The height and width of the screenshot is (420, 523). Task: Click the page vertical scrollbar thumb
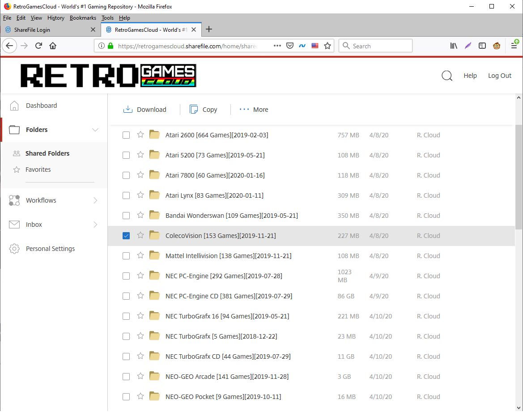click(519, 177)
